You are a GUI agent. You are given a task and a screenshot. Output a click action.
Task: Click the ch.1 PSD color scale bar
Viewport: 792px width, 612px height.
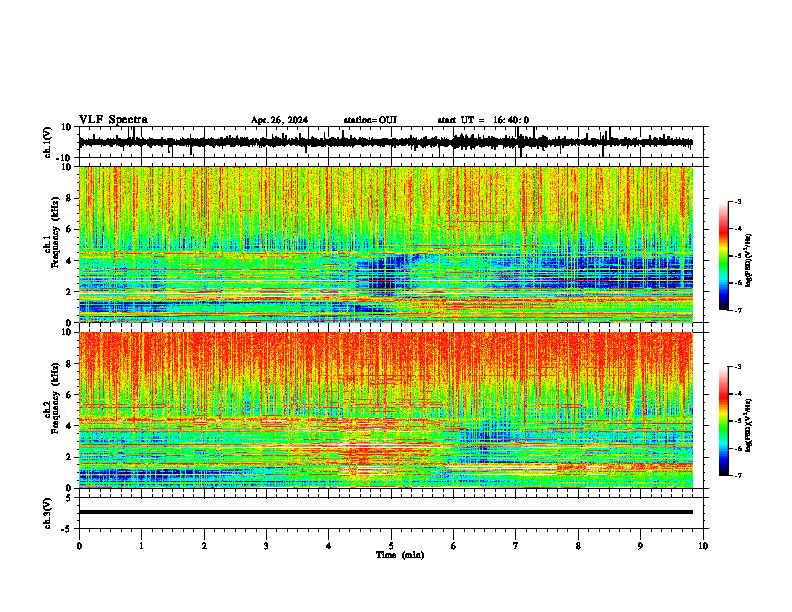point(724,256)
